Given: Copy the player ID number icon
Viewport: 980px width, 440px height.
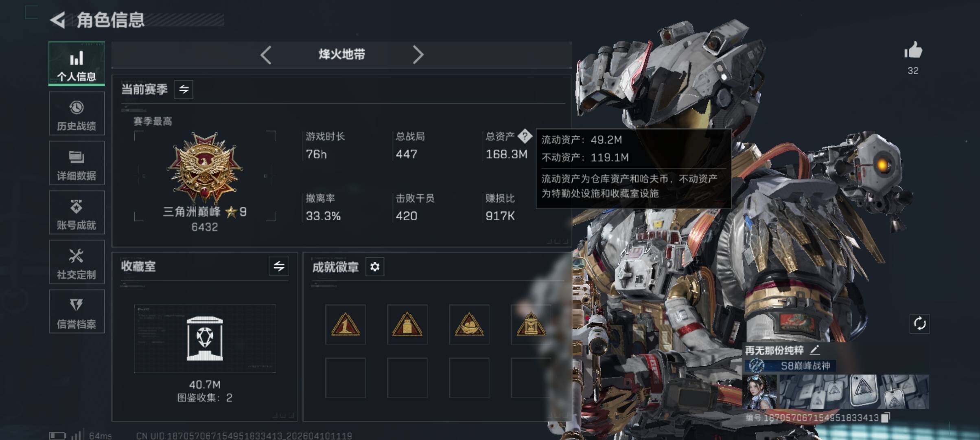Looking at the screenshot, I should pos(885,418).
